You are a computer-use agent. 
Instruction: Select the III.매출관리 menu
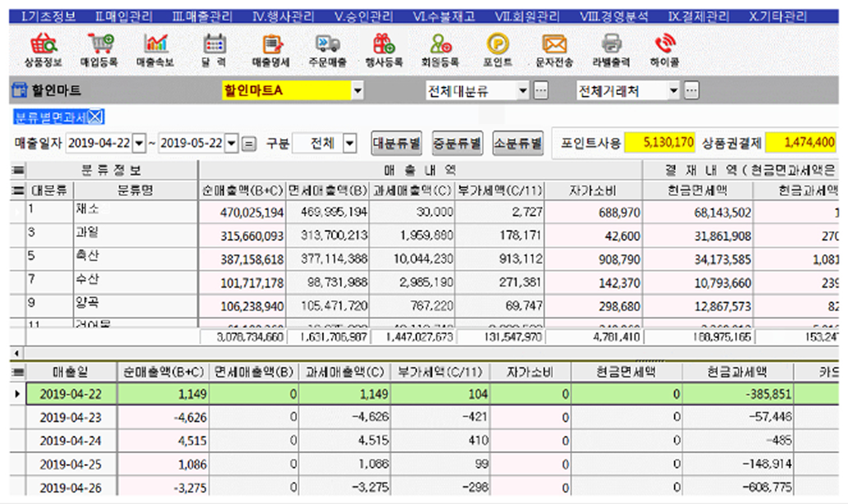tap(201, 16)
